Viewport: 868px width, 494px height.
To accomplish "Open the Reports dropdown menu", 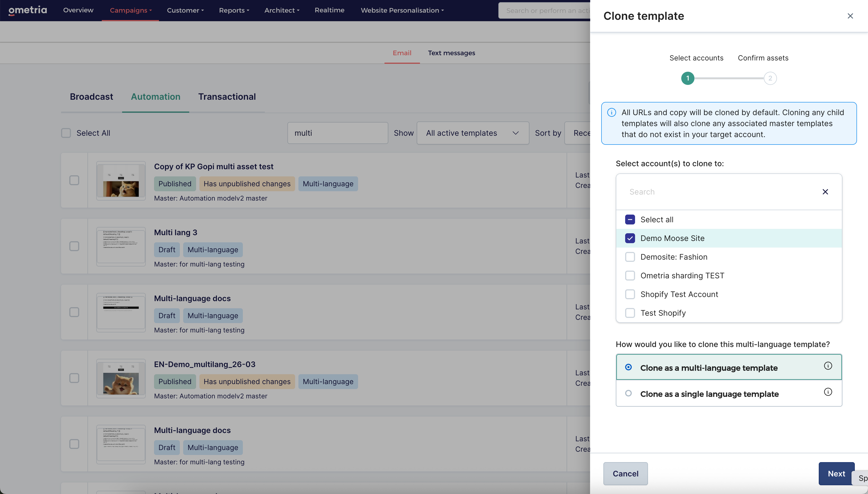I will tap(234, 10).
